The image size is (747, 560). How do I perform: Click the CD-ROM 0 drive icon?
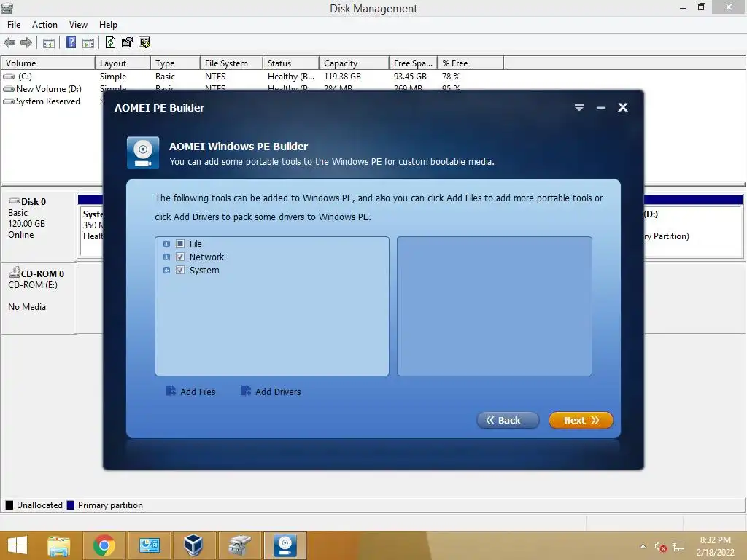[x=15, y=273]
